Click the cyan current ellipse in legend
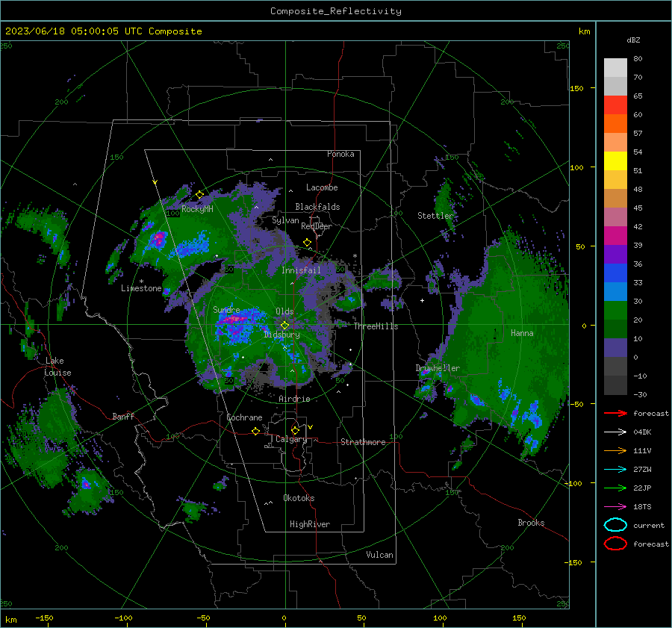This screenshot has height=628, width=672. coord(615,525)
